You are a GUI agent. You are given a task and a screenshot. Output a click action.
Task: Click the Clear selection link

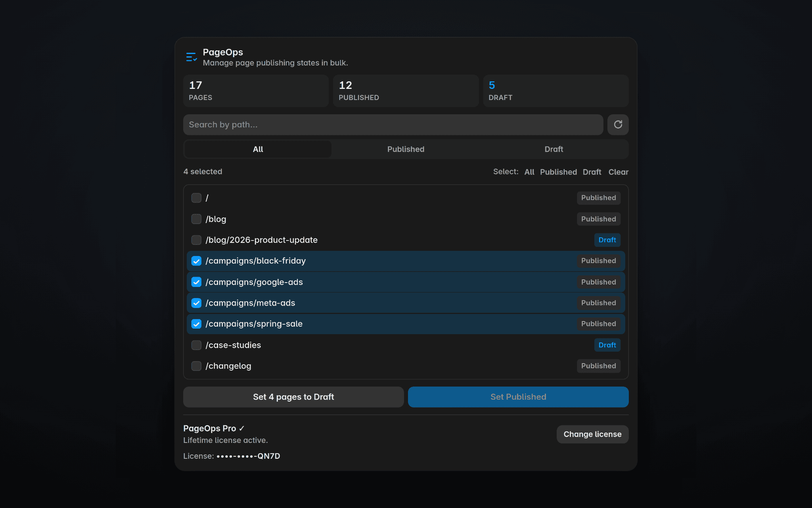tap(618, 172)
